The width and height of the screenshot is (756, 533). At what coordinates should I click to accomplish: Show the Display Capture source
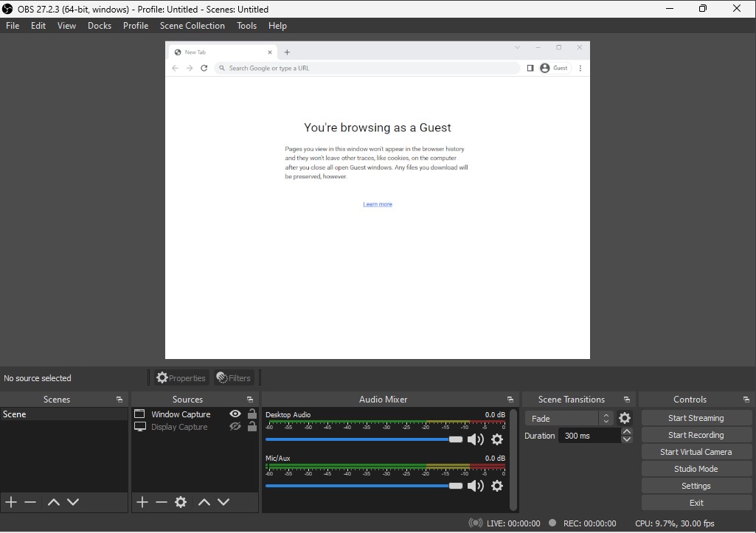[235, 427]
